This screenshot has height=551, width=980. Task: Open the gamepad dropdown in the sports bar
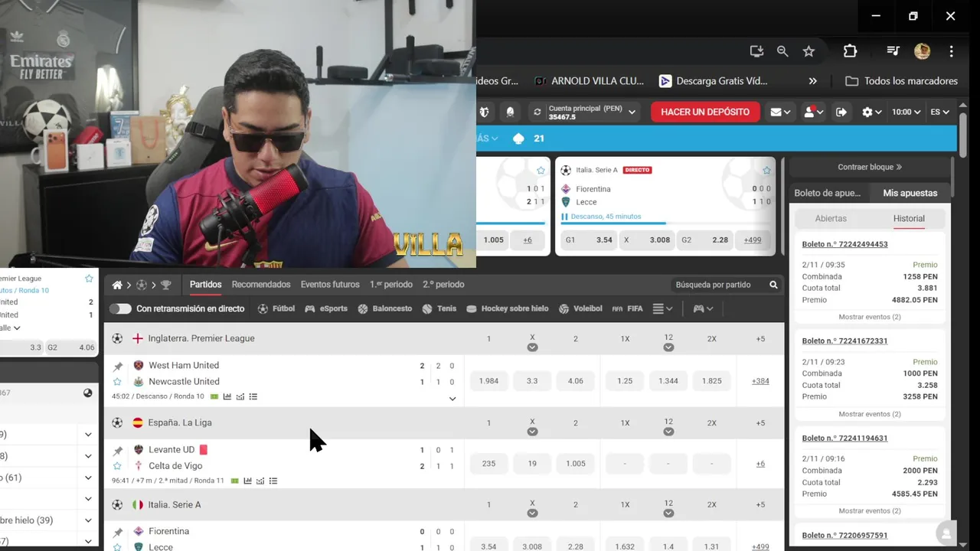(703, 308)
